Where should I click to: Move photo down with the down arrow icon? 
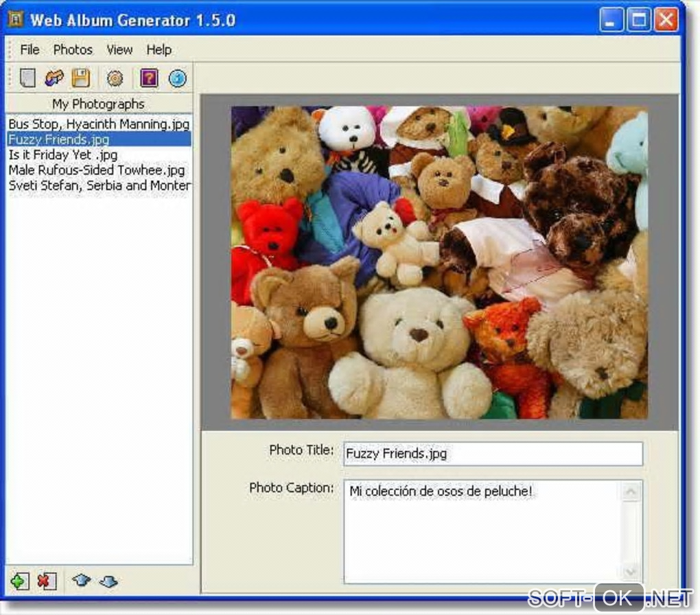point(108,581)
